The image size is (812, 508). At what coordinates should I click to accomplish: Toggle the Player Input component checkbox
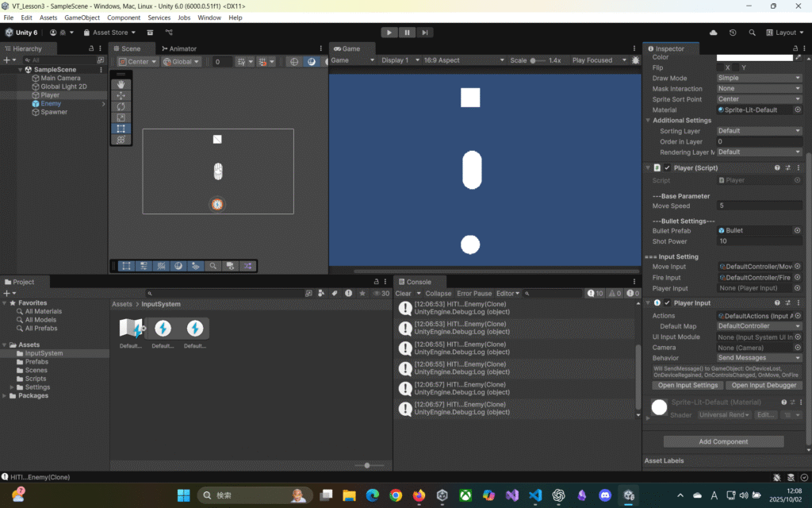tap(667, 303)
